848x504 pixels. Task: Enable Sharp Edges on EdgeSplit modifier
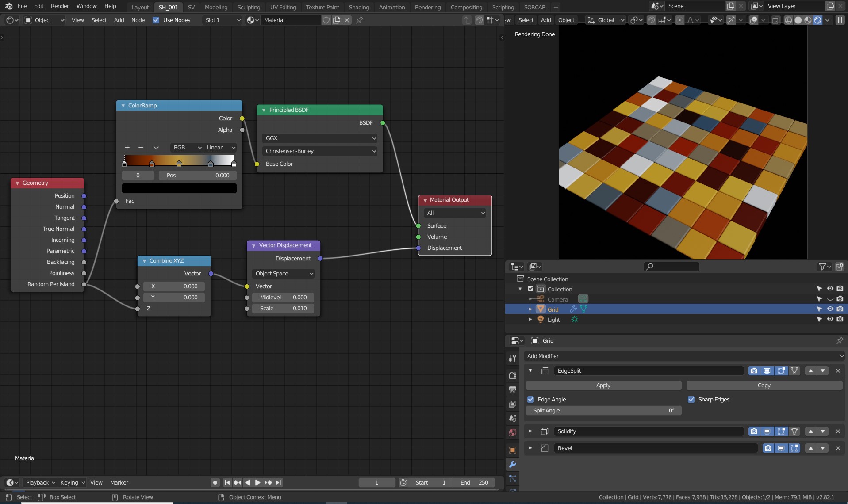[692, 399]
